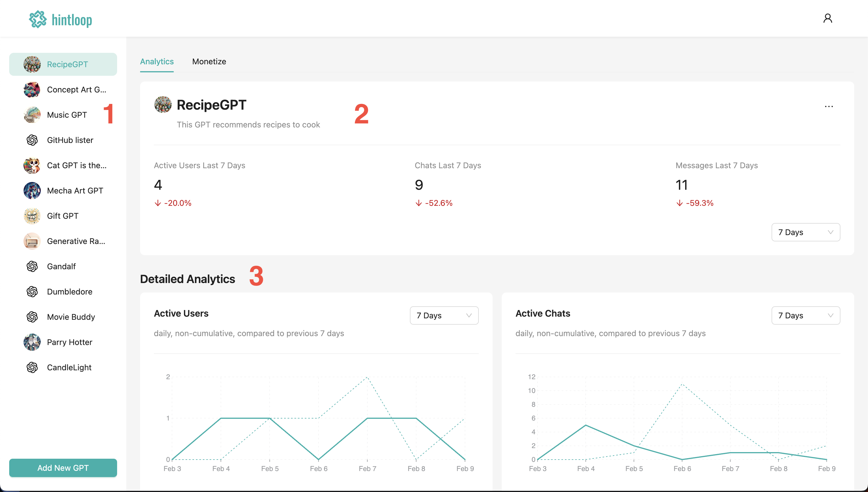Select CandleLight in sidebar
868x492 pixels.
(63, 367)
